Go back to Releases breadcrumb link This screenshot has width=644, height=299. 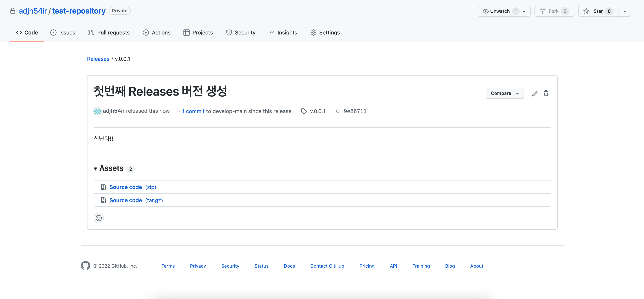(98, 59)
